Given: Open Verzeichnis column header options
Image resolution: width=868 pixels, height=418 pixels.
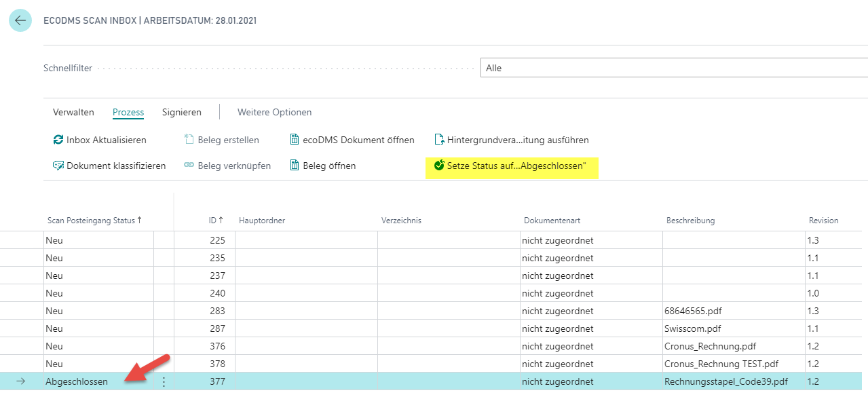Looking at the screenshot, I should 402,221.
